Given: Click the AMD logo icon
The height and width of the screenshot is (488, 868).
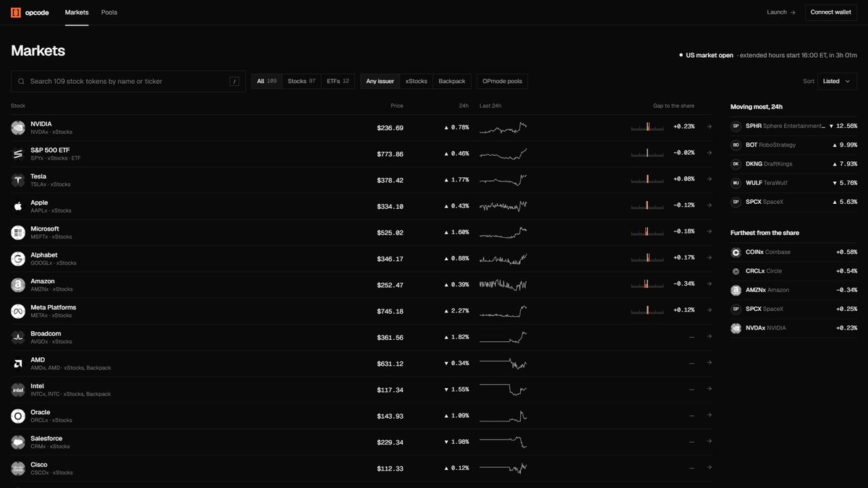Looking at the screenshot, I should 18,364.
